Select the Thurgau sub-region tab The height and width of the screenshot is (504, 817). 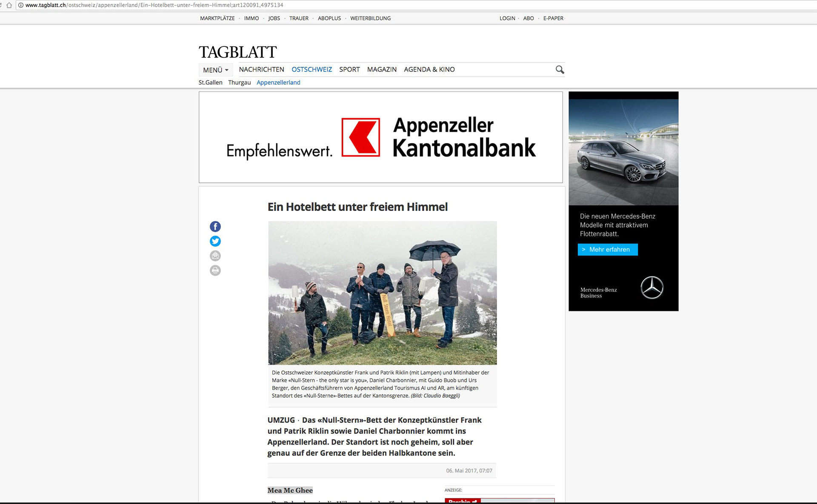239,83
